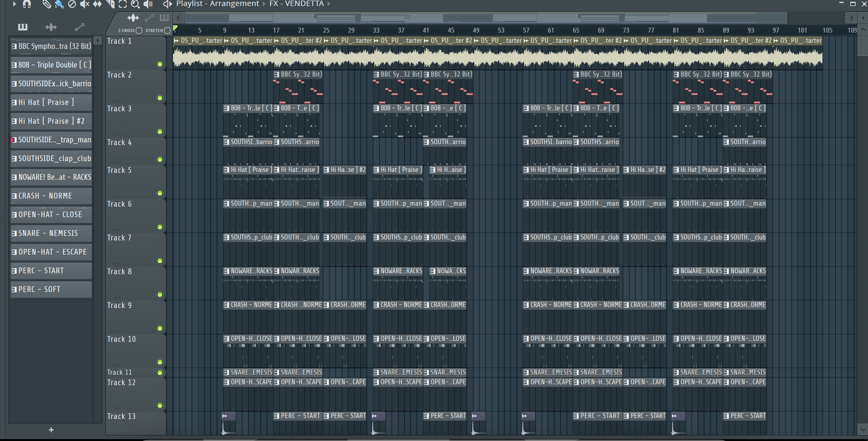The image size is (868, 441).
Task: Toggle the magnet snap icon
Action: pos(27,4)
